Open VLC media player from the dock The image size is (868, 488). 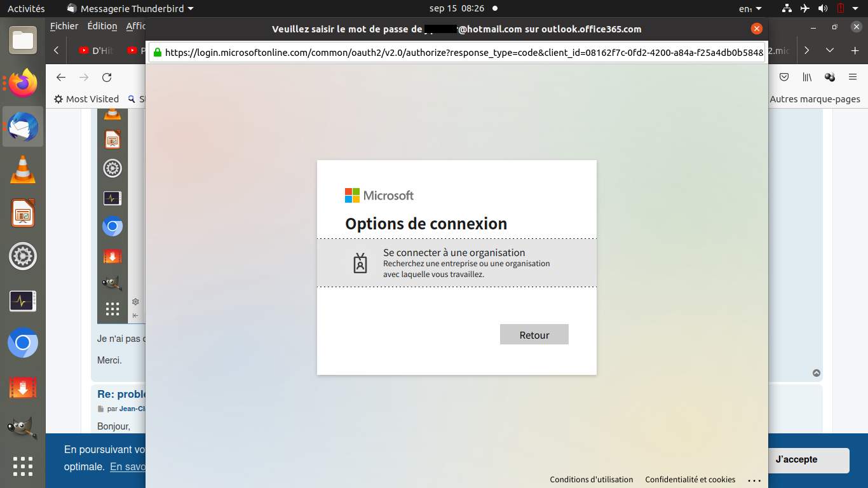tap(23, 170)
